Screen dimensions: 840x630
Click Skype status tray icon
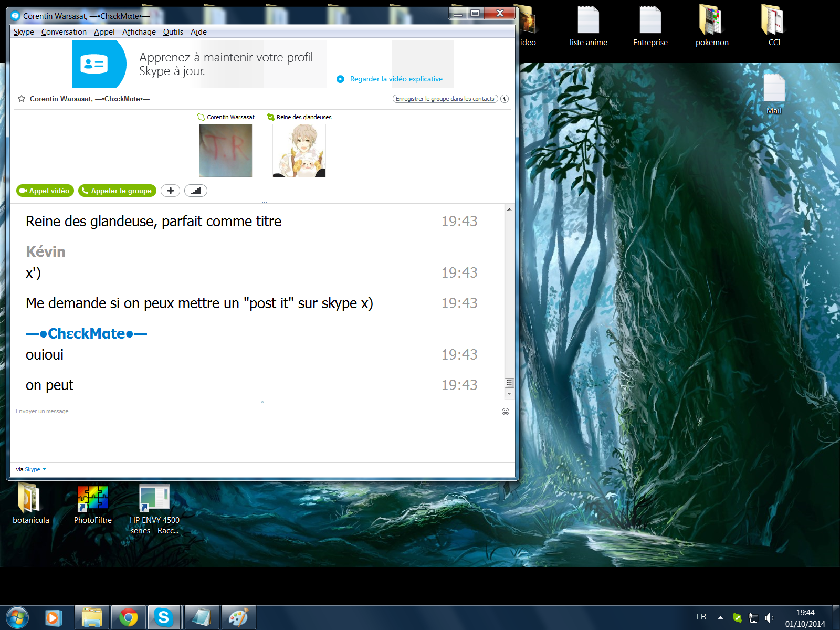tap(737, 617)
